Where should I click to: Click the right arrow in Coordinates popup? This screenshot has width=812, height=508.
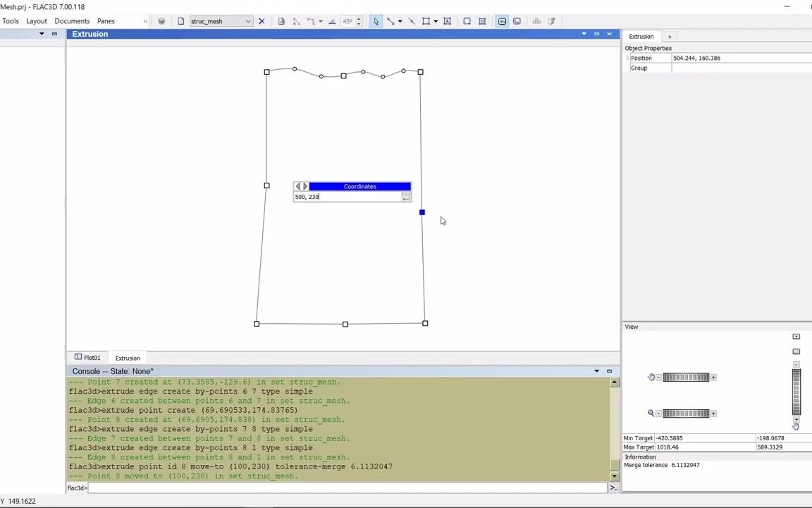point(305,186)
